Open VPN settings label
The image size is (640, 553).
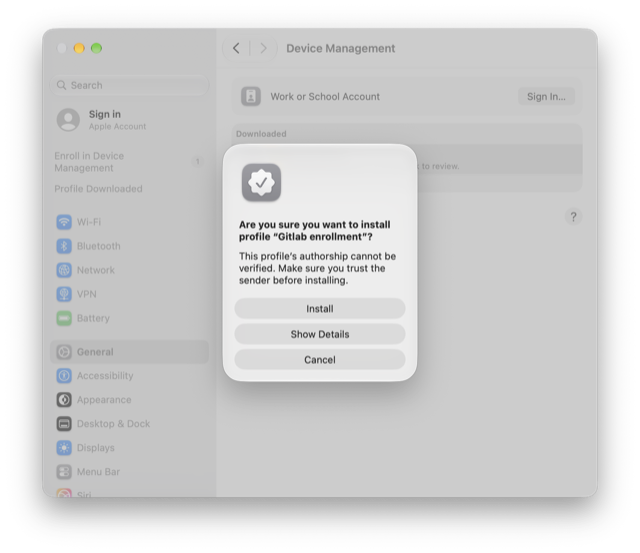coord(87,294)
